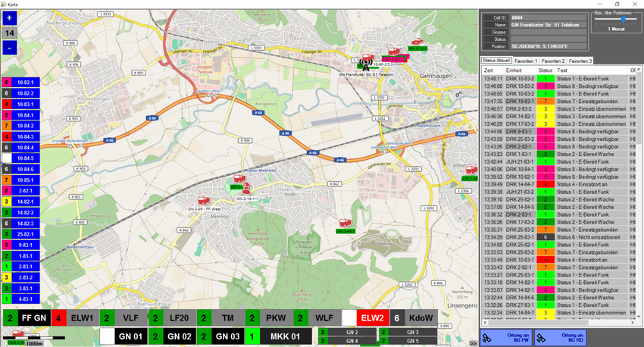
Task: Zoom in the map with plus button
Action: coord(9,18)
